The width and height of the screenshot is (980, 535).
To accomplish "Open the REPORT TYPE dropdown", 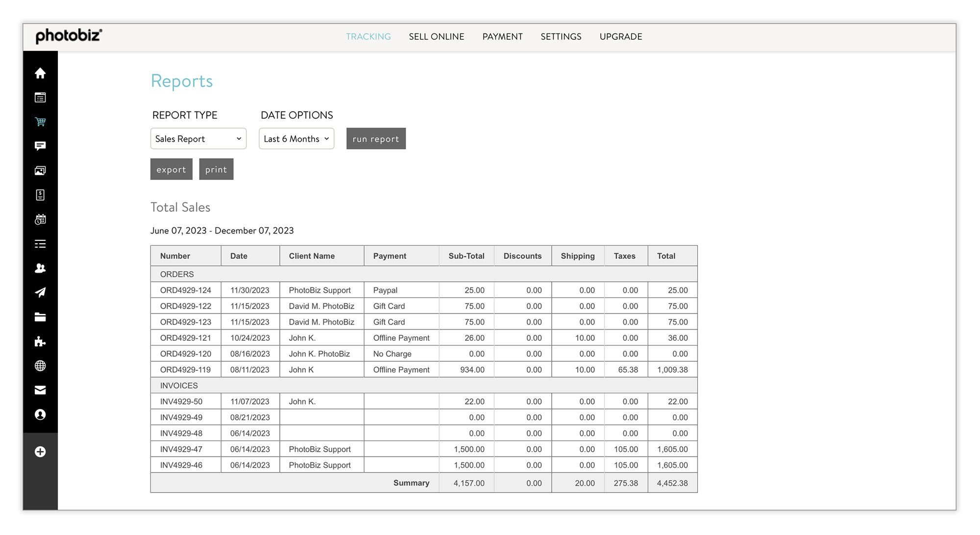I will (x=198, y=139).
